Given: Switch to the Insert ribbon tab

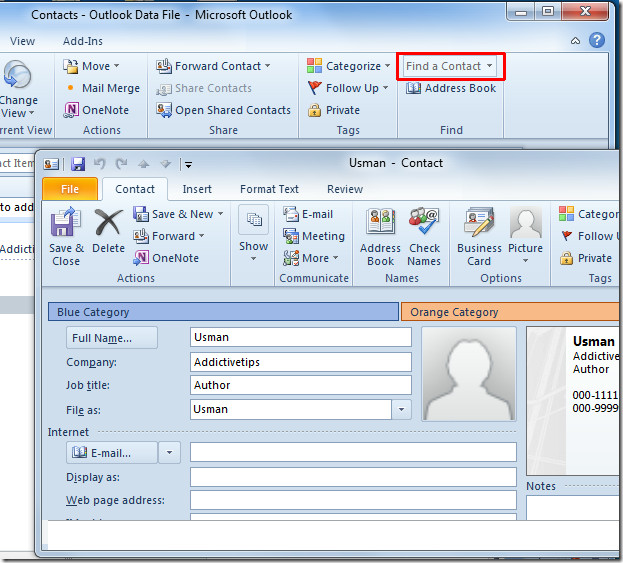Looking at the screenshot, I should click(197, 189).
